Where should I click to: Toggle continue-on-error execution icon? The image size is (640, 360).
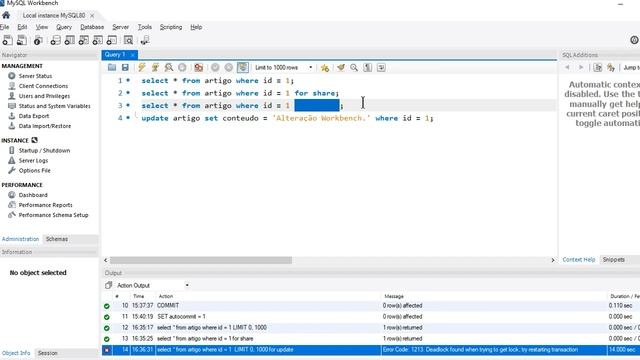199,67
